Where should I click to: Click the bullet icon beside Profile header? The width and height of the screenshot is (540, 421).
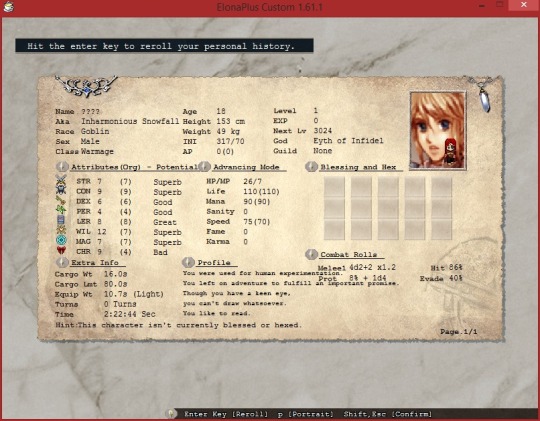[188, 262]
